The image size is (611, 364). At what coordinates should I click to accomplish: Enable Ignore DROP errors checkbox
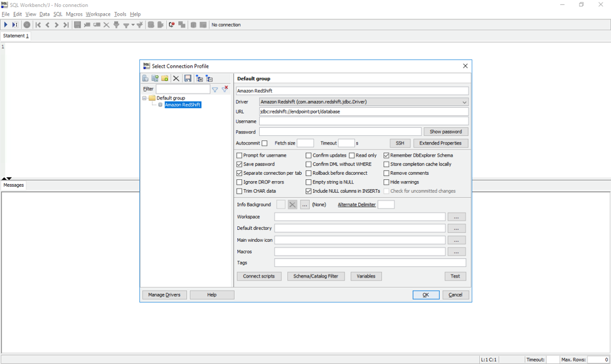click(239, 182)
